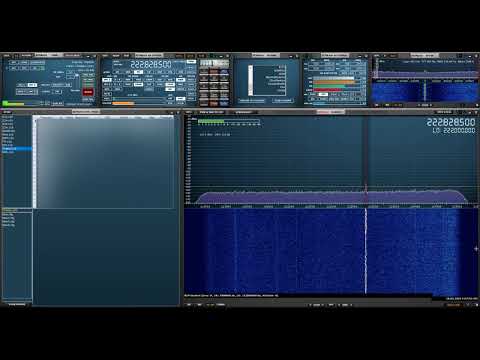
Task: Click the signal line in the small top-right waterfall
Action: (x=425, y=91)
